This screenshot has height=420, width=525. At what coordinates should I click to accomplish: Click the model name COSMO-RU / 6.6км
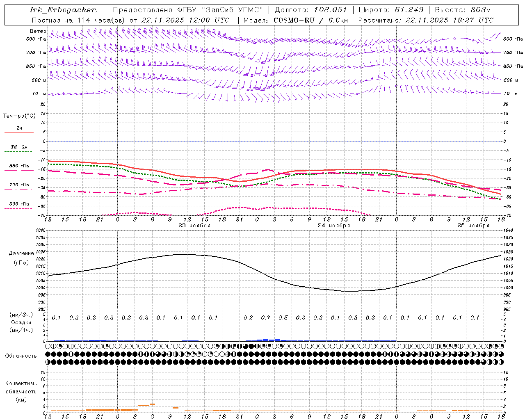click(311, 20)
